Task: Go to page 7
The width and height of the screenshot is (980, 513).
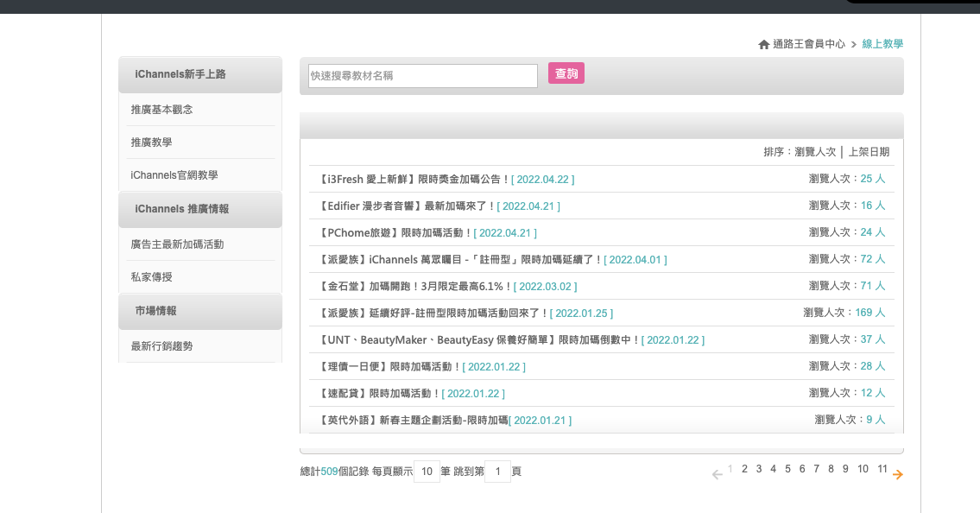Action: pos(816,469)
